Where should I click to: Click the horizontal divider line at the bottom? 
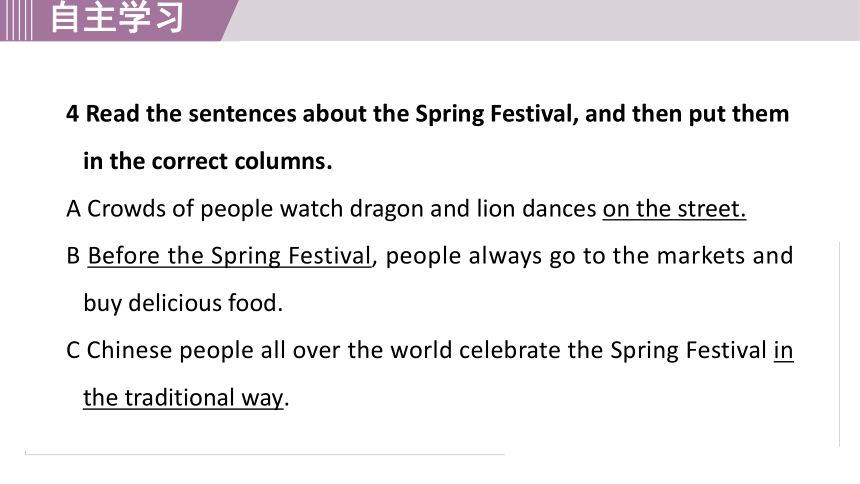[264, 454]
